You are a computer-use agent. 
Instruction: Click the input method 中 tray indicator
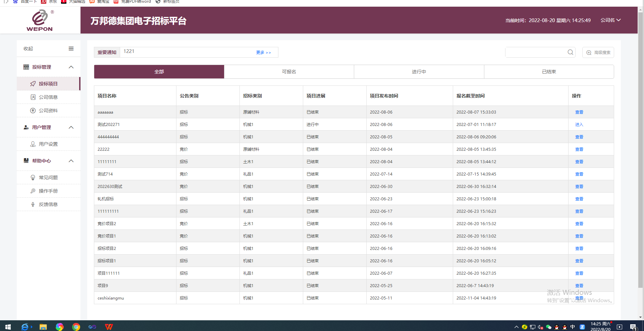[x=573, y=327]
